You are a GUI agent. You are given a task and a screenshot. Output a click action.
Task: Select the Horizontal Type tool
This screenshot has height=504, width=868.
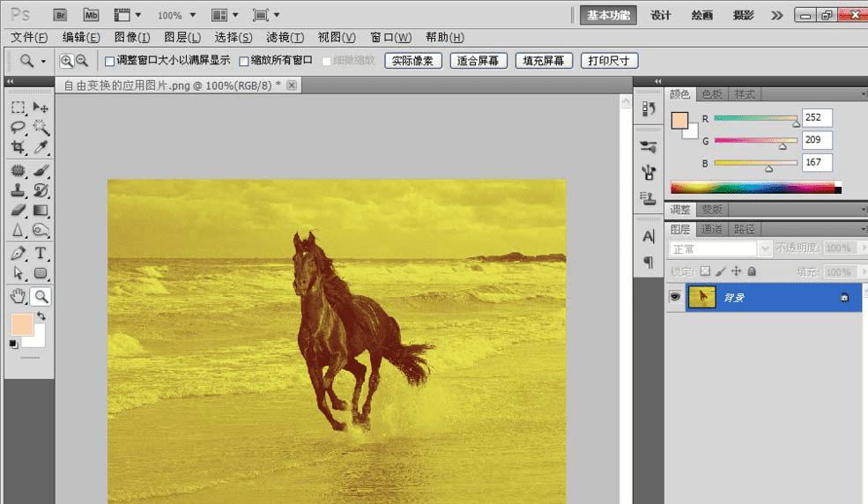pyautogui.click(x=41, y=253)
